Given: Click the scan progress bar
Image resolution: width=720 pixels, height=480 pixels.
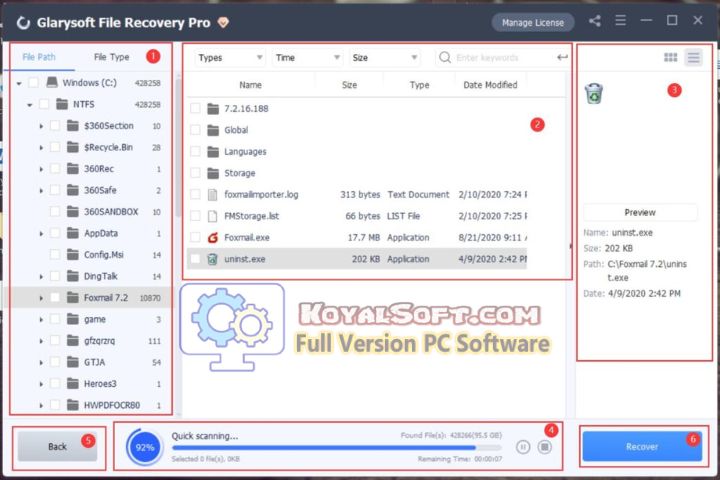Looking at the screenshot, I should click(337, 447).
